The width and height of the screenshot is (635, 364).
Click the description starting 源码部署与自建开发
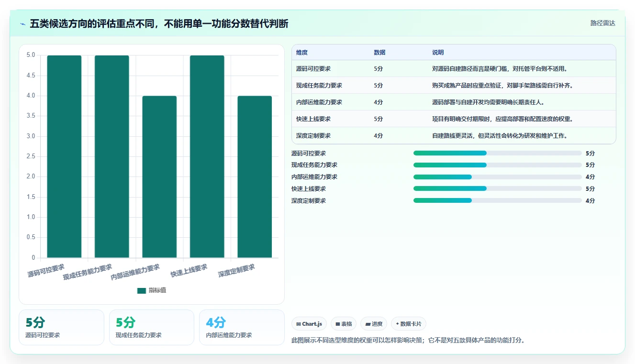coord(488,102)
